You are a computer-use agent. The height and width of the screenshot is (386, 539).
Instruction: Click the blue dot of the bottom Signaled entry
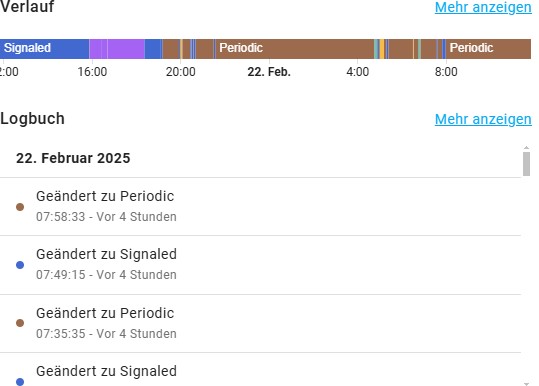tap(20, 382)
